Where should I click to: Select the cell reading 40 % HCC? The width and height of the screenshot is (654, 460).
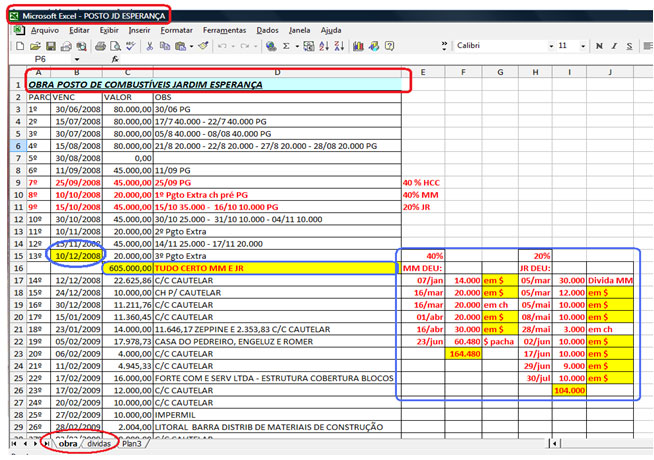423,183
